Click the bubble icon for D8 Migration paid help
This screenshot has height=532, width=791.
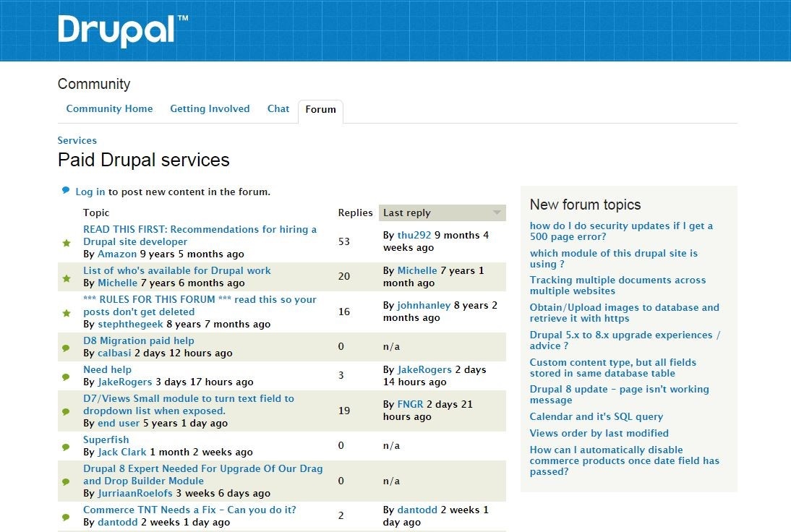pyautogui.click(x=66, y=348)
